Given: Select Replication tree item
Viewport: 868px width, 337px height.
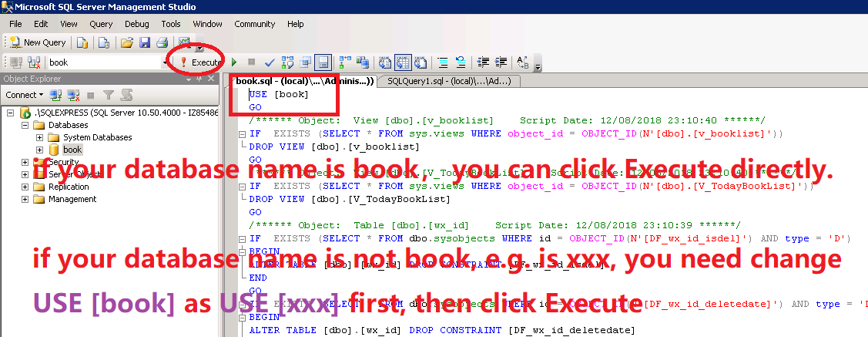Looking at the screenshot, I should coord(69,187).
